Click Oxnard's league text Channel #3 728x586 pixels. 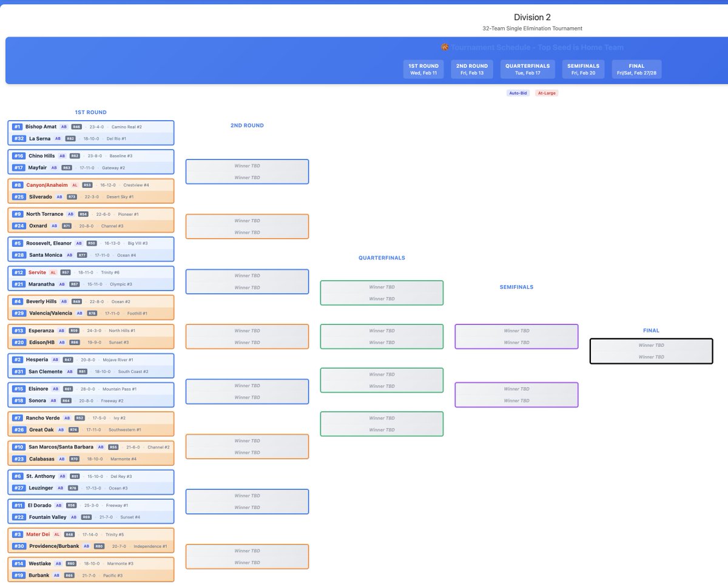pyautogui.click(x=112, y=226)
